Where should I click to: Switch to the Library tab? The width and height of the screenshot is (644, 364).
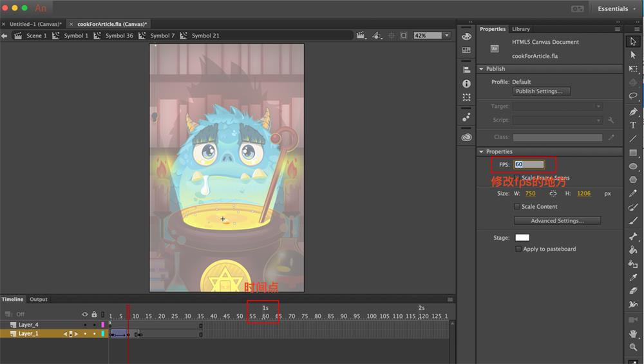(x=520, y=29)
